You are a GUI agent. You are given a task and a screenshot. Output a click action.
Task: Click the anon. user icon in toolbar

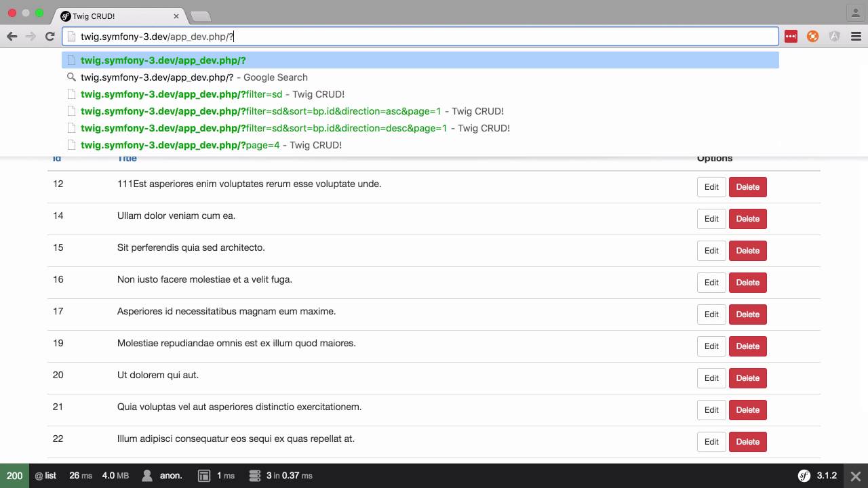147,476
